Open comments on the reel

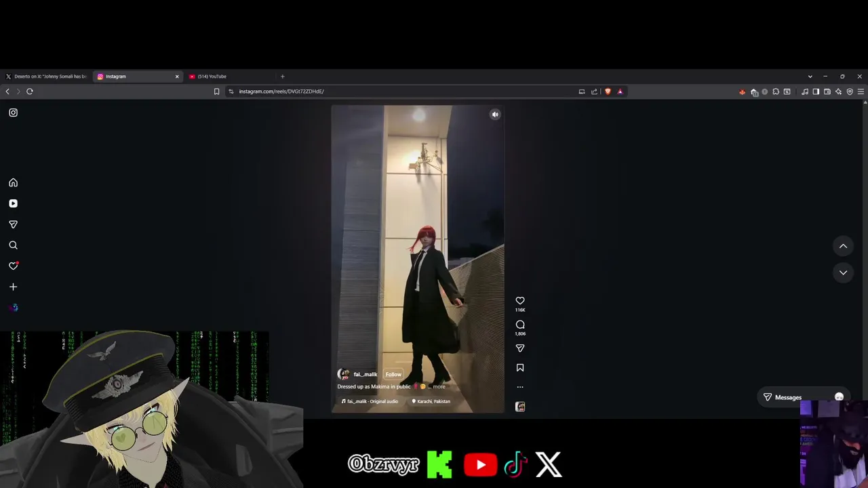tap(520, 325)
